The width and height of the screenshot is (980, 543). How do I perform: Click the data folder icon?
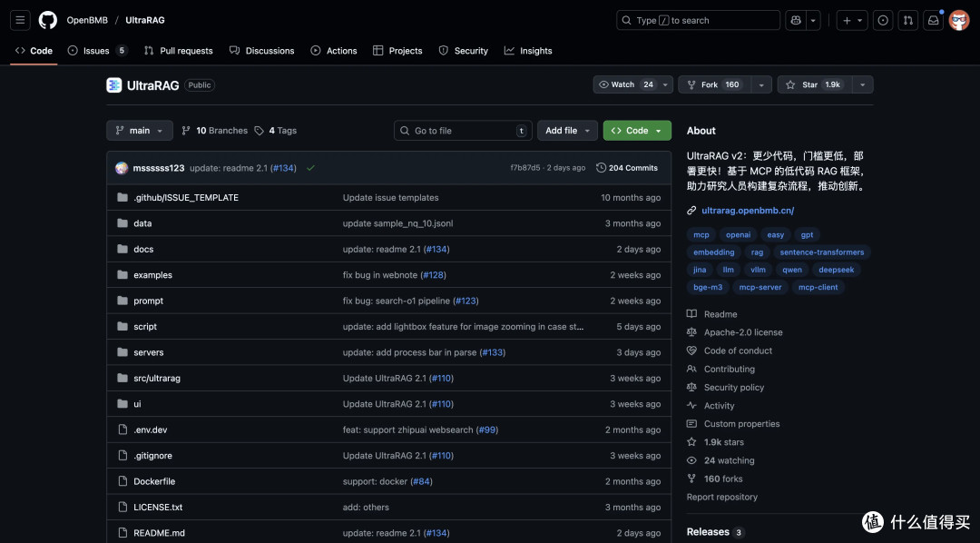(x=122, y=223)
